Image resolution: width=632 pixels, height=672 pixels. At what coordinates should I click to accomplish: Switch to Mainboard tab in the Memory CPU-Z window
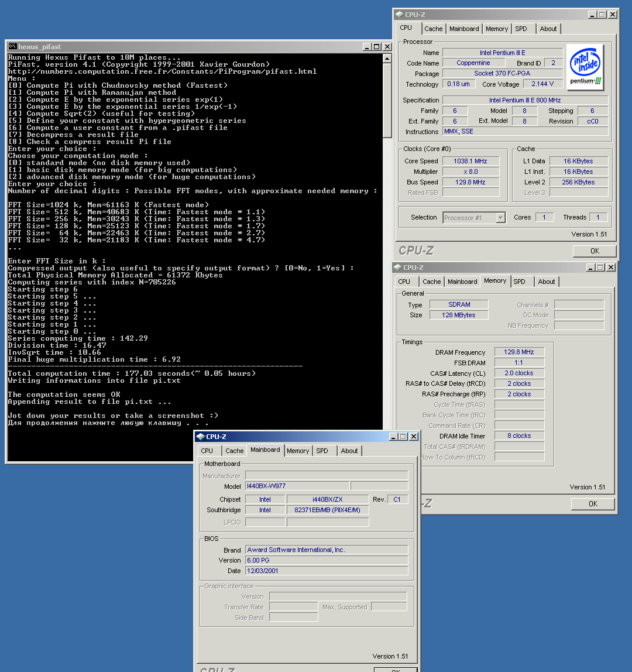(462, 282)
